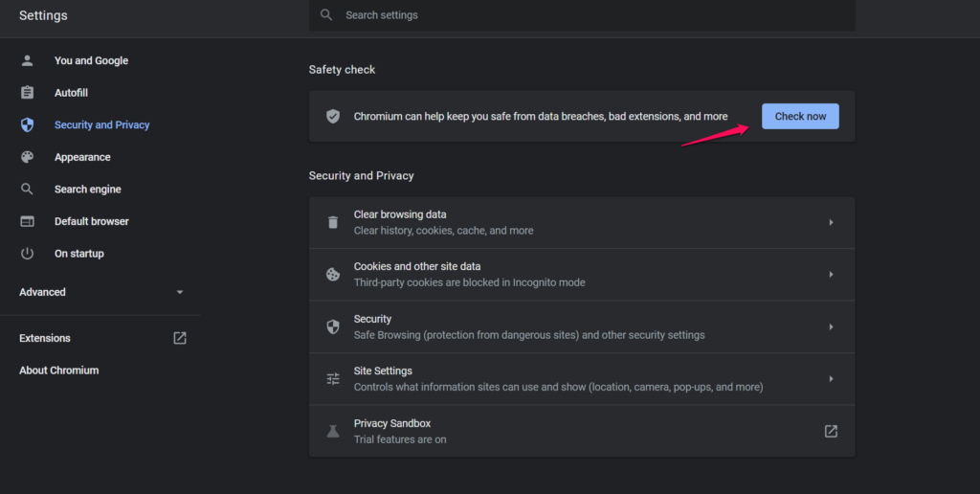Click 'Controls what information sites can use' text

click(558, 387)
